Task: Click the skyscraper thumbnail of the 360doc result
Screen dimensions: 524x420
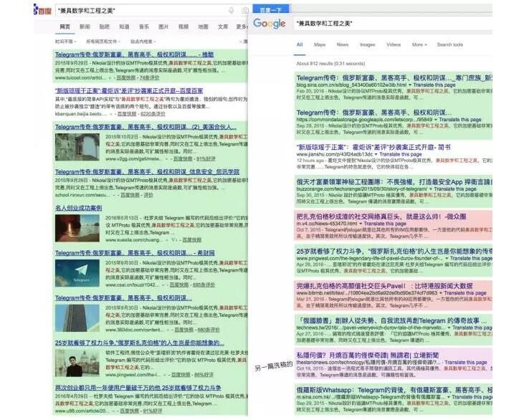Action: pos(77,318)
